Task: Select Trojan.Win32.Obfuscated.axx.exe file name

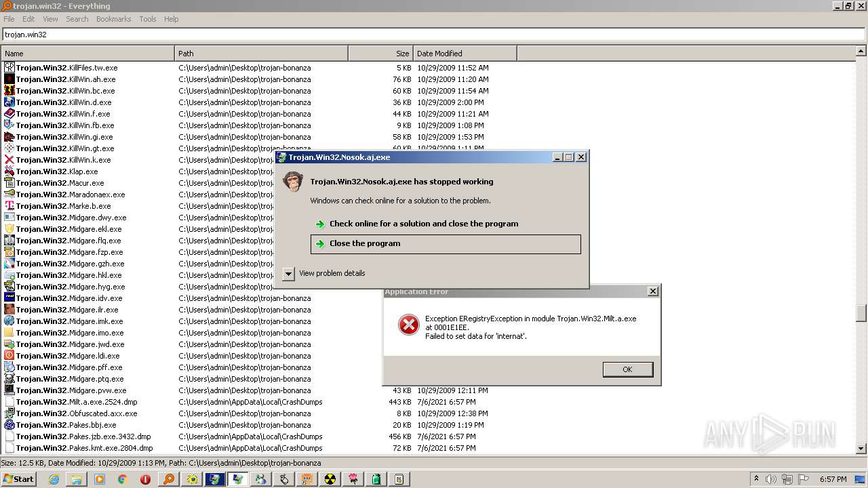Action: click(x=77, y=413)
